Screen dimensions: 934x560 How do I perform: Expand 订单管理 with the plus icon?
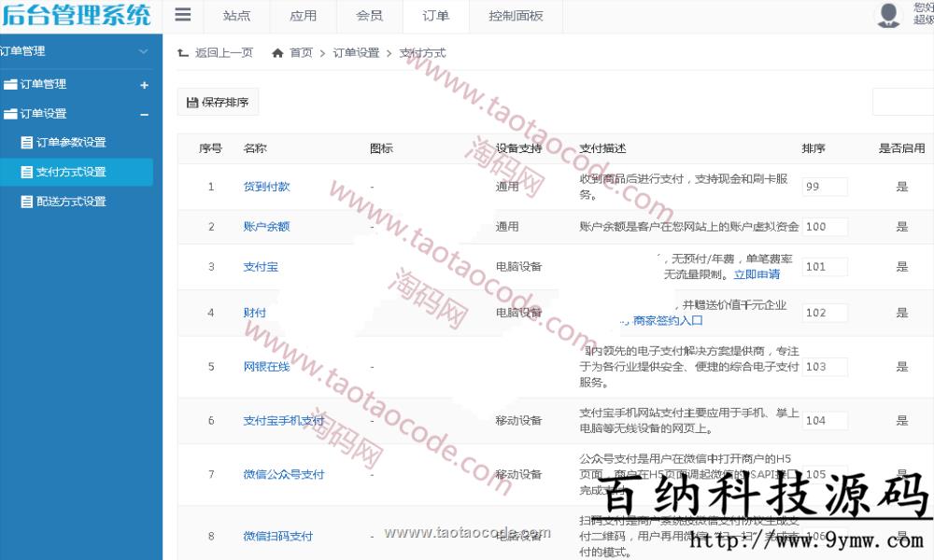click(144, 85)
